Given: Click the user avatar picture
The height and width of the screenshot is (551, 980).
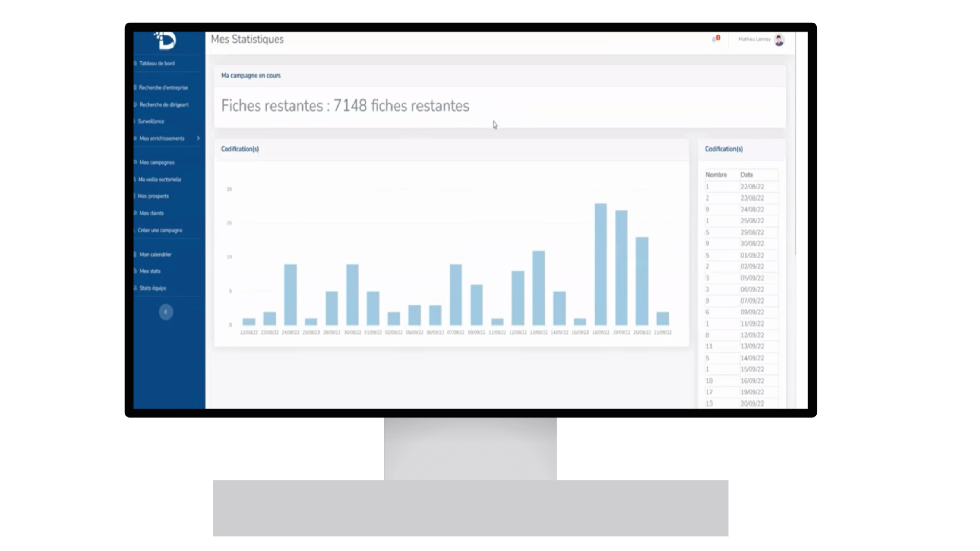Looking at the screenshot, I should (779, 40).
